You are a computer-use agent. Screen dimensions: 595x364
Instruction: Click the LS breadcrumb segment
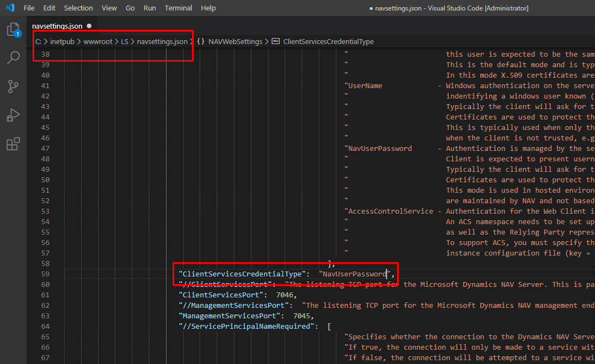click(125, 42)
